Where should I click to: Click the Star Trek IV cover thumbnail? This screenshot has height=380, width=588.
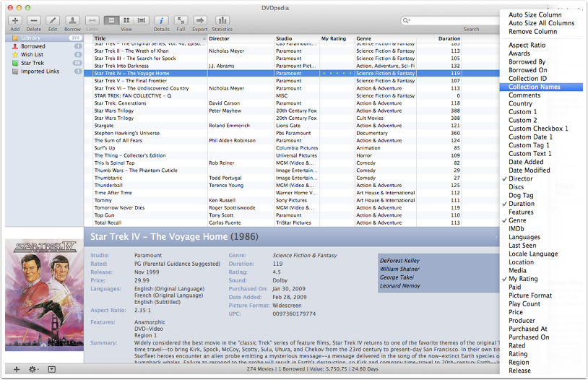[43, 297]
